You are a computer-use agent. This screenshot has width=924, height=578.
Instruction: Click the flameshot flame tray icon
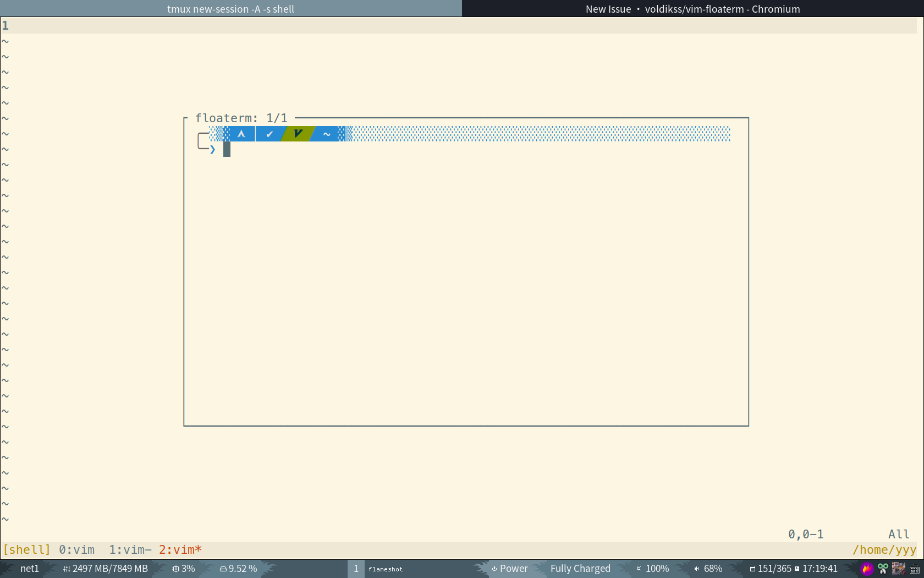coord(867,569)
